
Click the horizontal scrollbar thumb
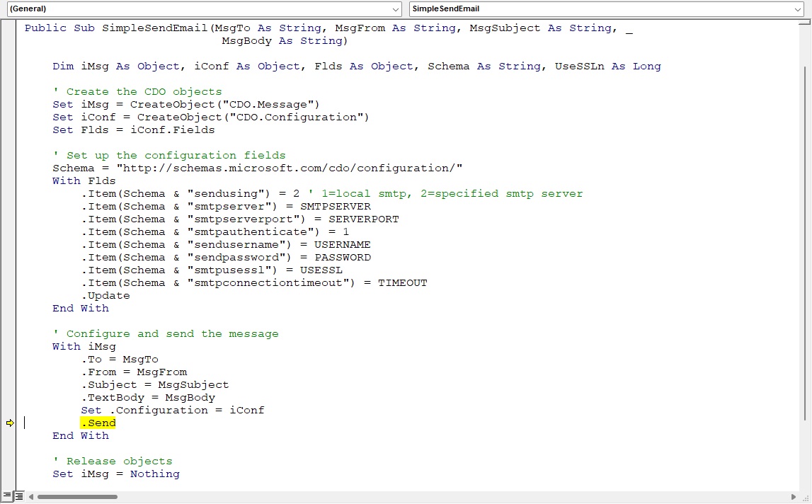[78, 496]
